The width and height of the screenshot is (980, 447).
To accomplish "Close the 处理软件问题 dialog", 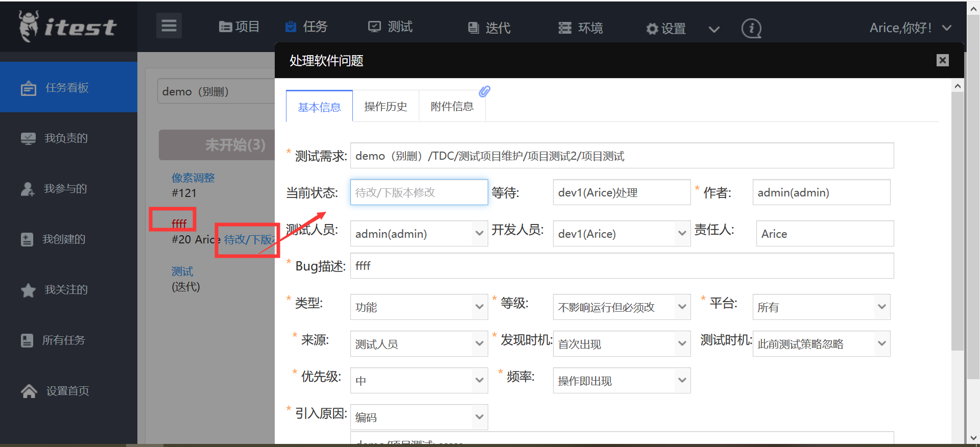I will [x=943, y=60].
